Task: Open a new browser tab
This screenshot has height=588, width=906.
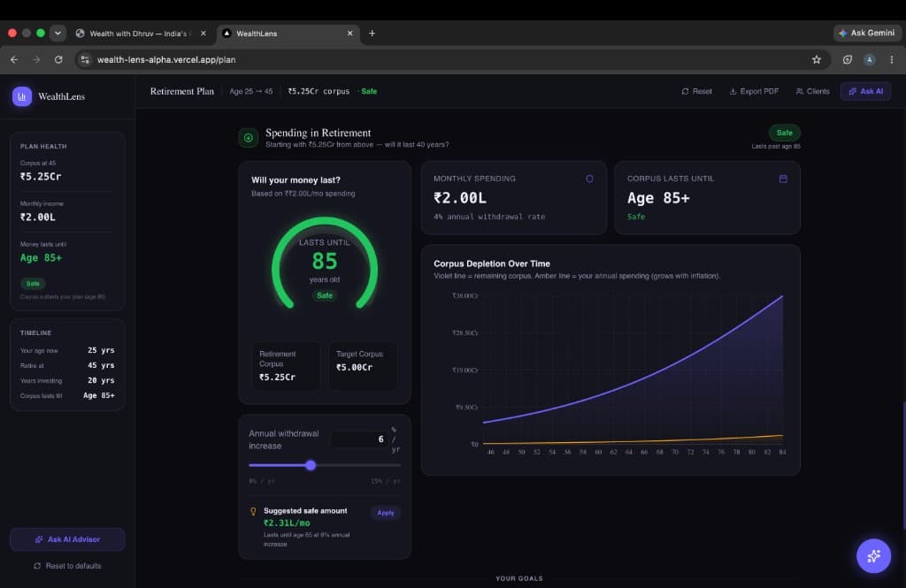Action: coord(372,34)
